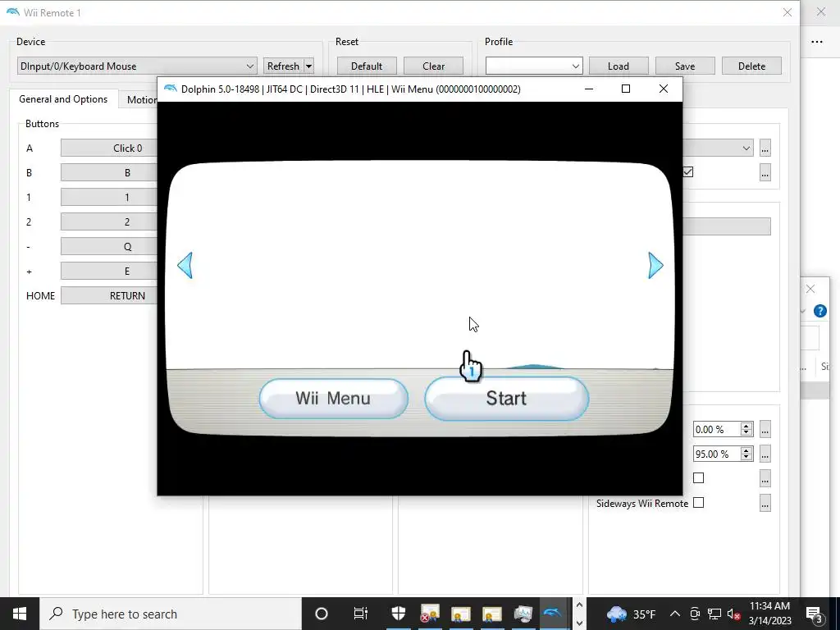Open the Device dropdown DInput/0/Keyboard Mouse

137,66
